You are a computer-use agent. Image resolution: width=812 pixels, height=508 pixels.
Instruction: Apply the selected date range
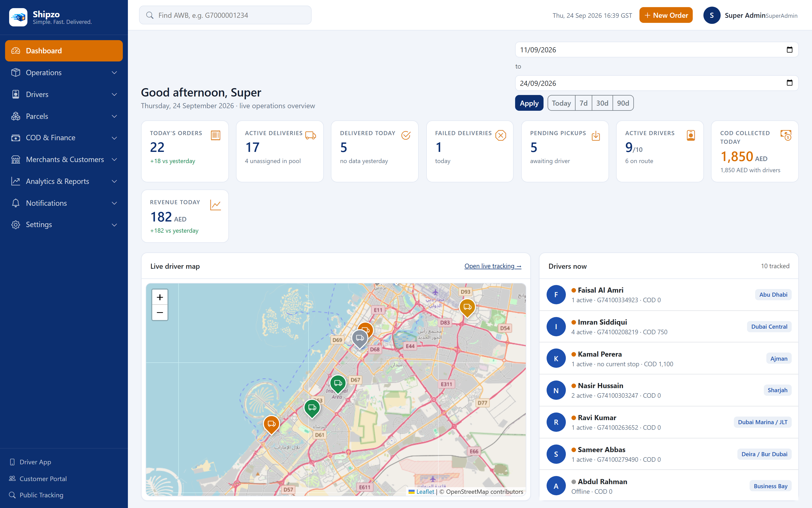[x=529, y=103]
